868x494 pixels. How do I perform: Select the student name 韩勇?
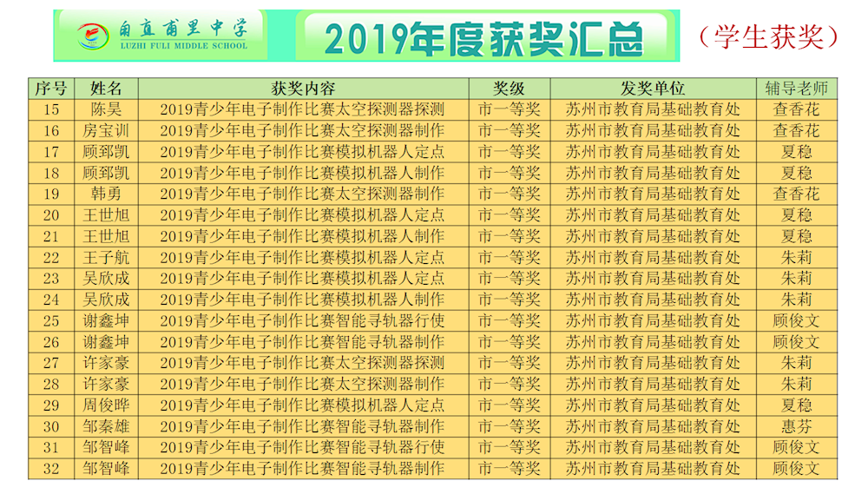pyautogui.click(x=106, y=194)
